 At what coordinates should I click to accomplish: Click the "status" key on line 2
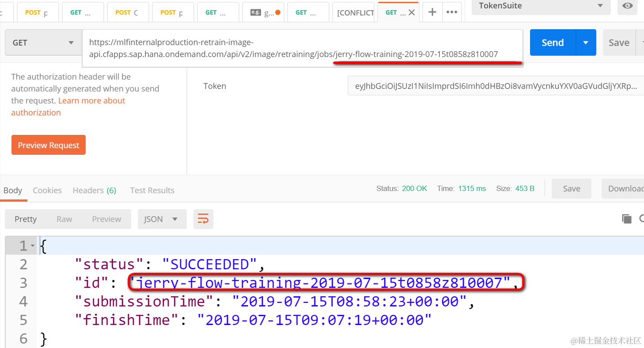coord(109,264)
